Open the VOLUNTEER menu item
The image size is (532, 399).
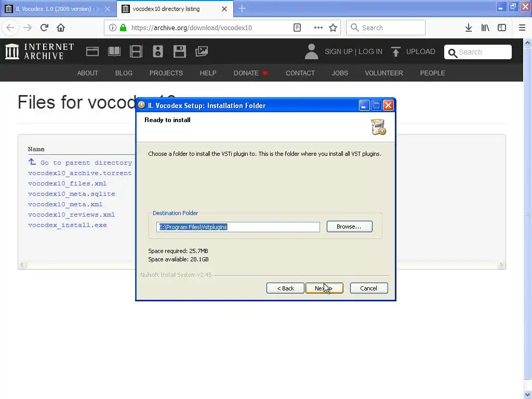(384, 73)
